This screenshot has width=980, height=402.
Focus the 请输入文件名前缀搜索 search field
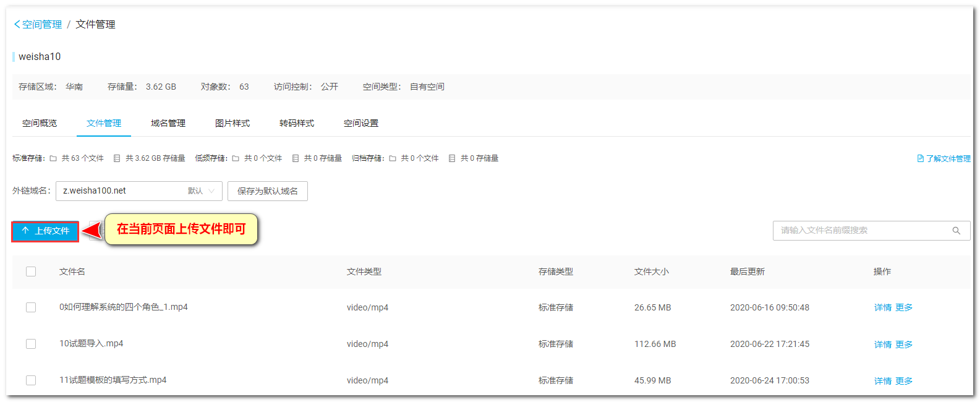pyautogui.click(x=863, y=231)
